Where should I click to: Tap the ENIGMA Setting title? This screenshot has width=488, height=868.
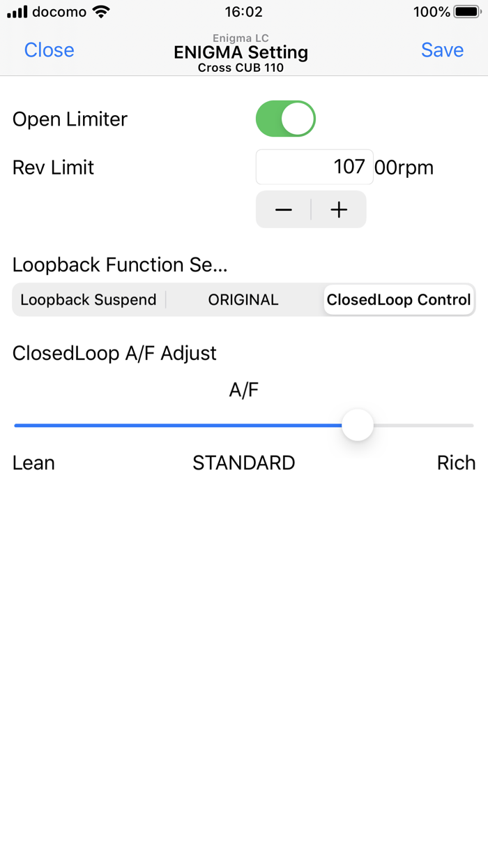pyautogui.click(x=241, y=52)
